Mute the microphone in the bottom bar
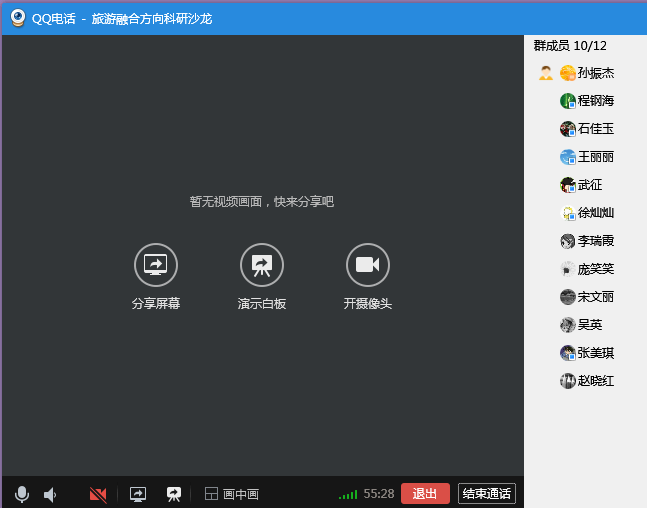Screen dimensions: 647x508 tap(22, 494)
